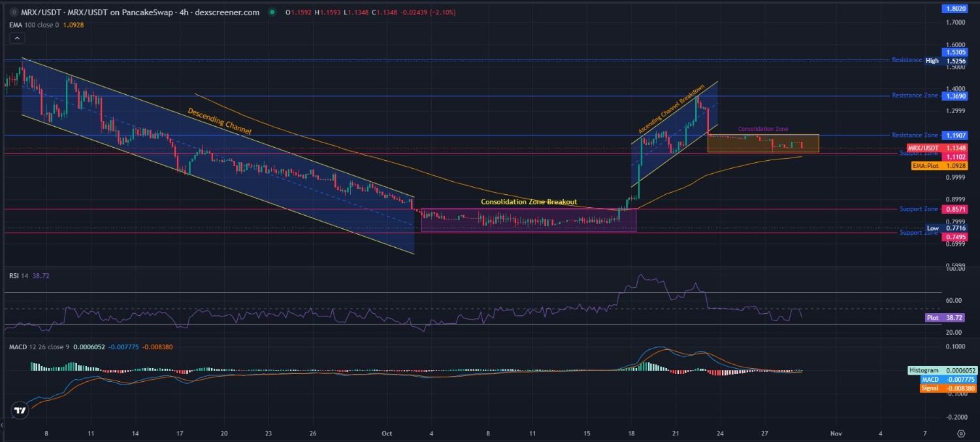Click the TradingView logo
The width and height of the screenshot is (980, 442).
point(20,411)
